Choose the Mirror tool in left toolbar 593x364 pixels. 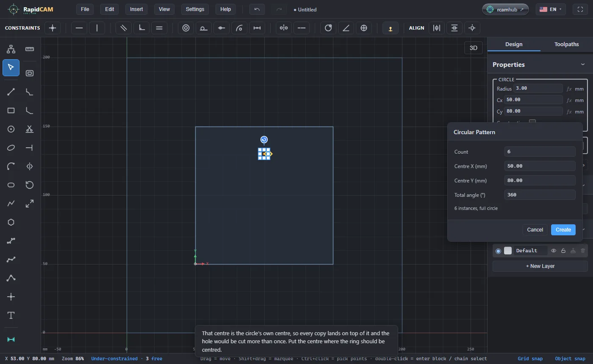pyautogui.click(x=30, y=166)
